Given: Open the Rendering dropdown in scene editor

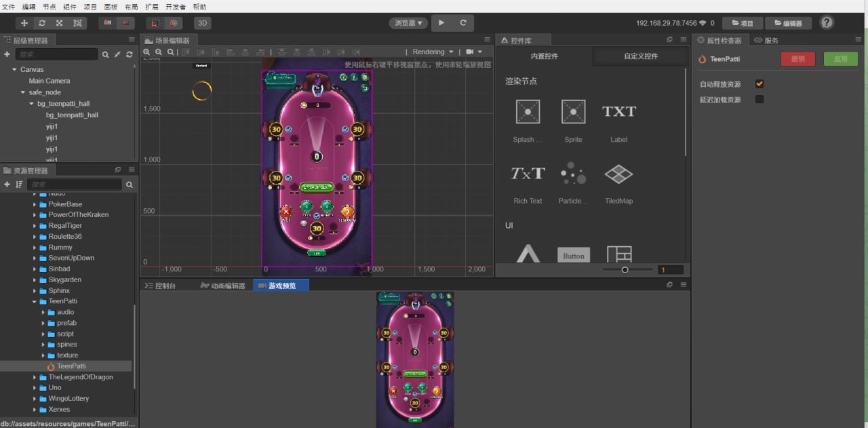Looking at the screenshot, I should [433, 52].
